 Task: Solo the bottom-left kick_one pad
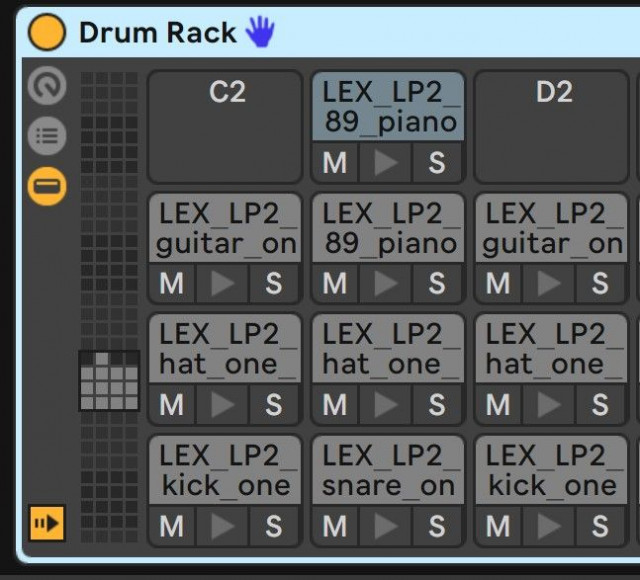(x=273, y=526)
